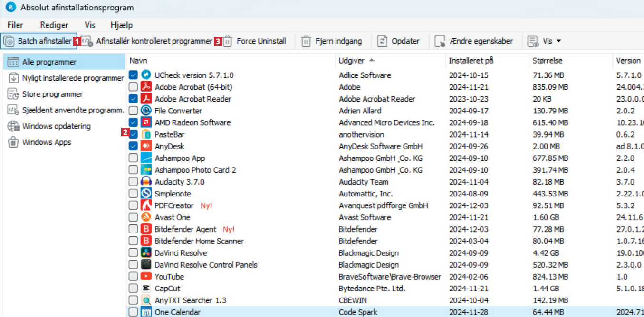Click the 835.09 MB size cell
This screenshot has height=317, width=644.
tap(550, 87)
